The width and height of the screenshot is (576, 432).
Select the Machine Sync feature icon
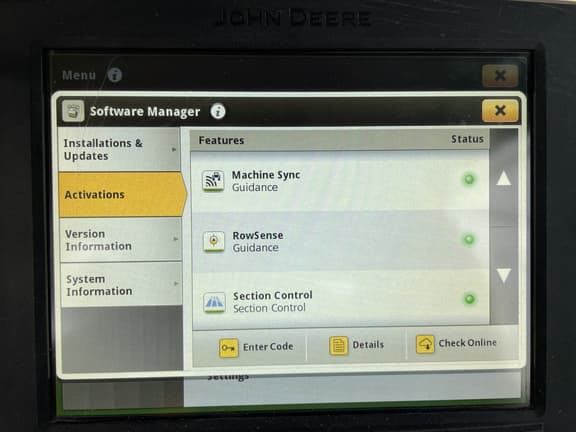(x=213, y=180)
